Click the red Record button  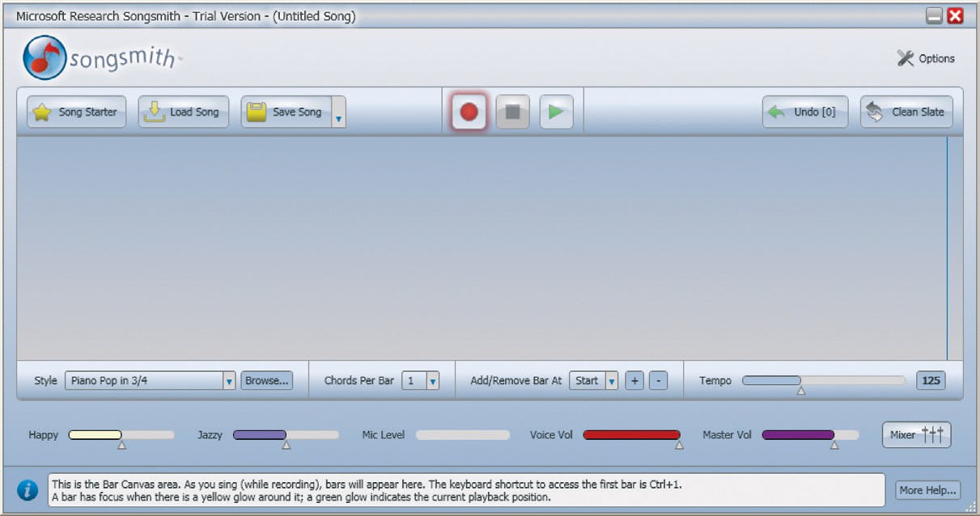click(469, 112)
